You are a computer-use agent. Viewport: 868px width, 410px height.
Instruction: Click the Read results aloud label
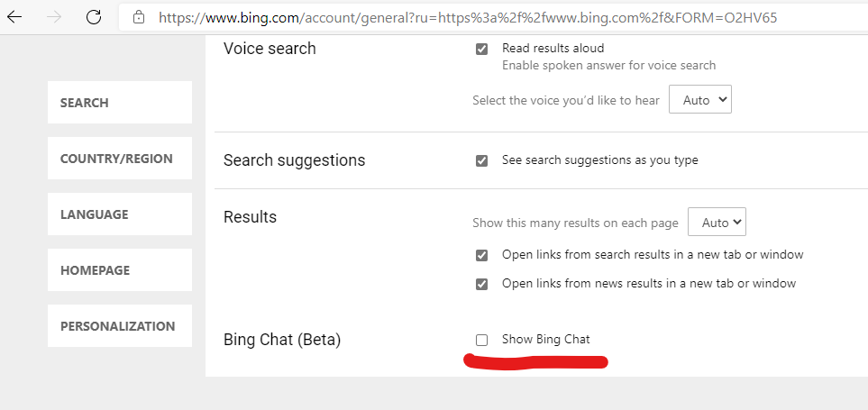point(553,49)
